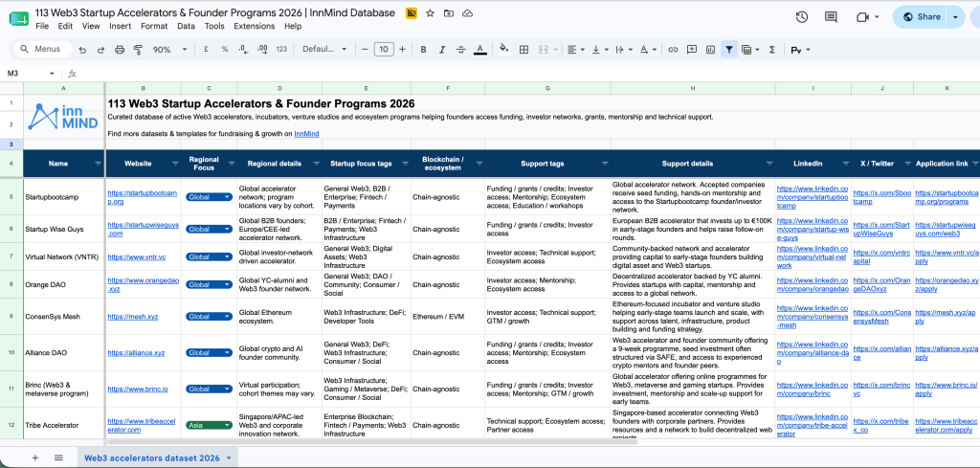The width and height of the screenshot is (980, 468).
Task: Open the text rotation dropdown
Action: click(x=648, y=50)
